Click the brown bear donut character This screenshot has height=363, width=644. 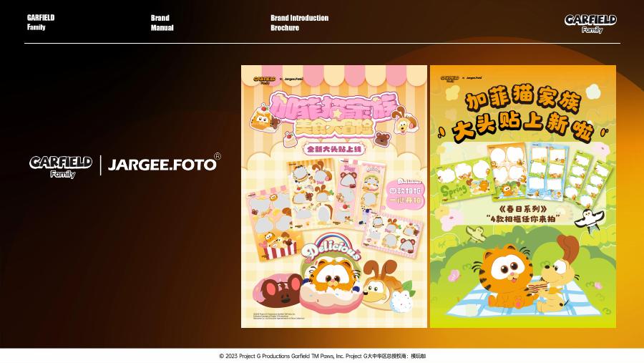click(x=277, y=291)
